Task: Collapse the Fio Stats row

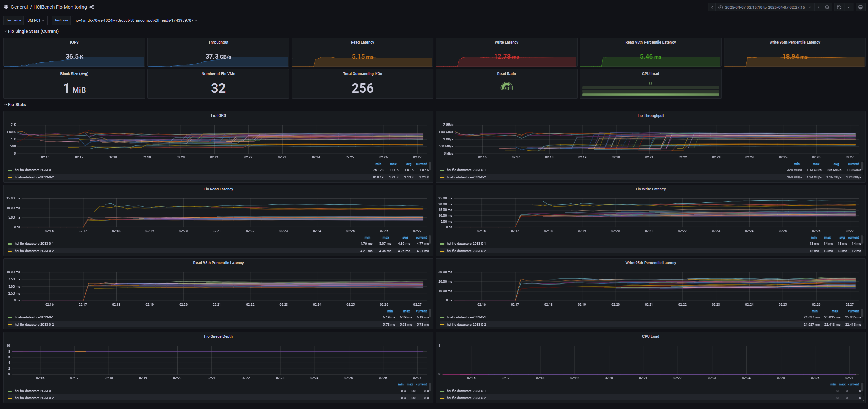Action: 17,105
